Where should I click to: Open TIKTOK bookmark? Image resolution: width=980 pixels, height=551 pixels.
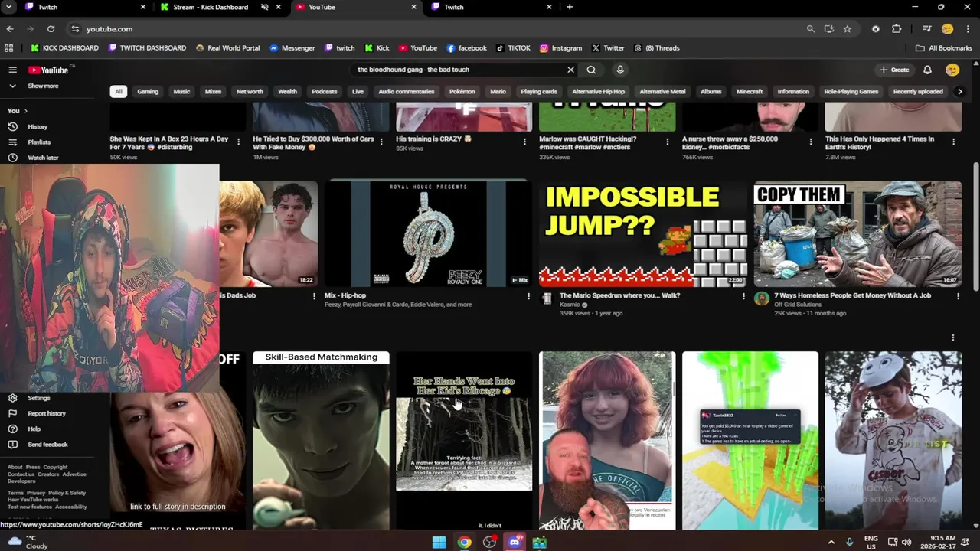coord(513,48)
